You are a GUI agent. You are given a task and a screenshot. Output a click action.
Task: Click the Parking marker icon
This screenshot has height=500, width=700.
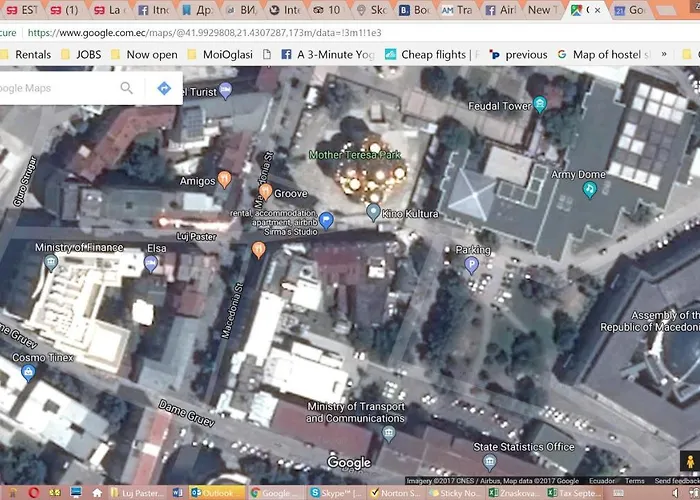472,265
